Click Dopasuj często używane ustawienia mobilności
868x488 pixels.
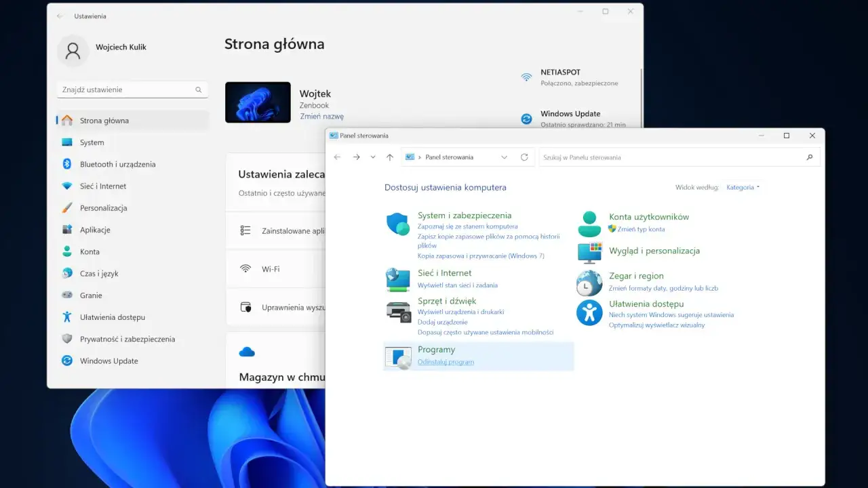point(486,332)
